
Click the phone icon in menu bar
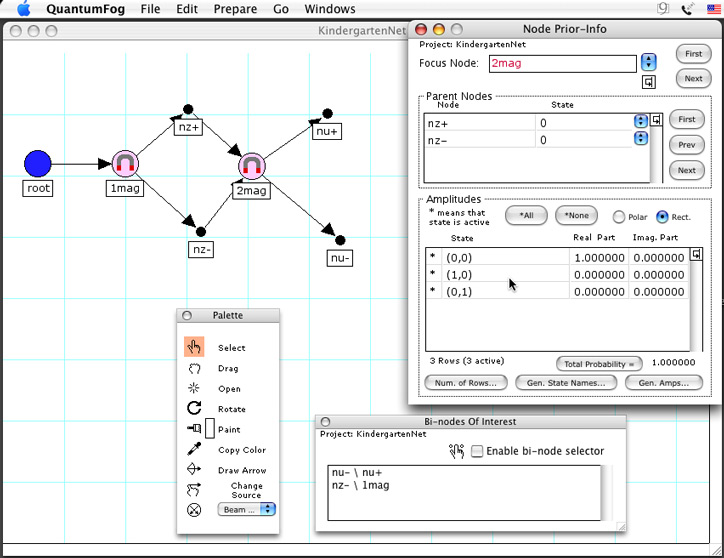point(688,9)
